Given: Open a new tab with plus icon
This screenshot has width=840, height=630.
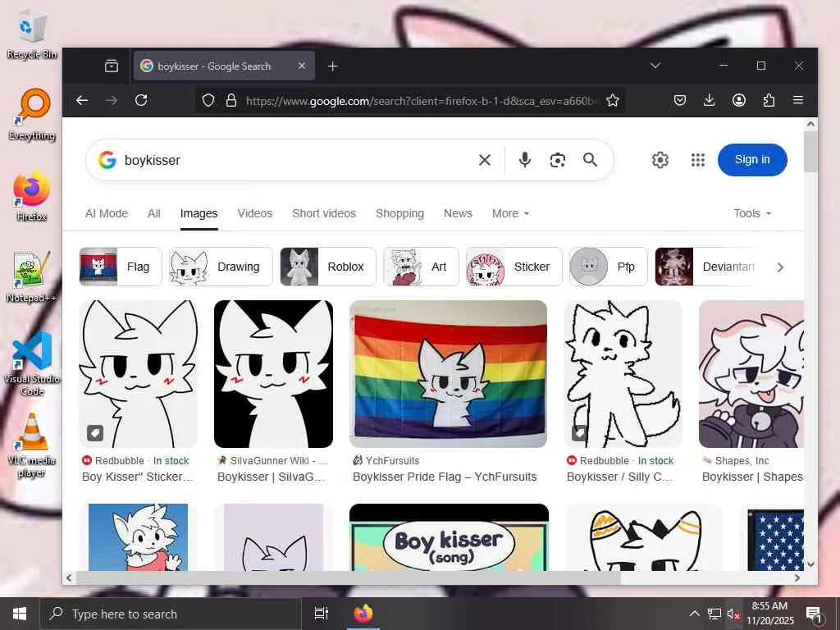Looking at the screenshot, I should (x=333, y=66).
